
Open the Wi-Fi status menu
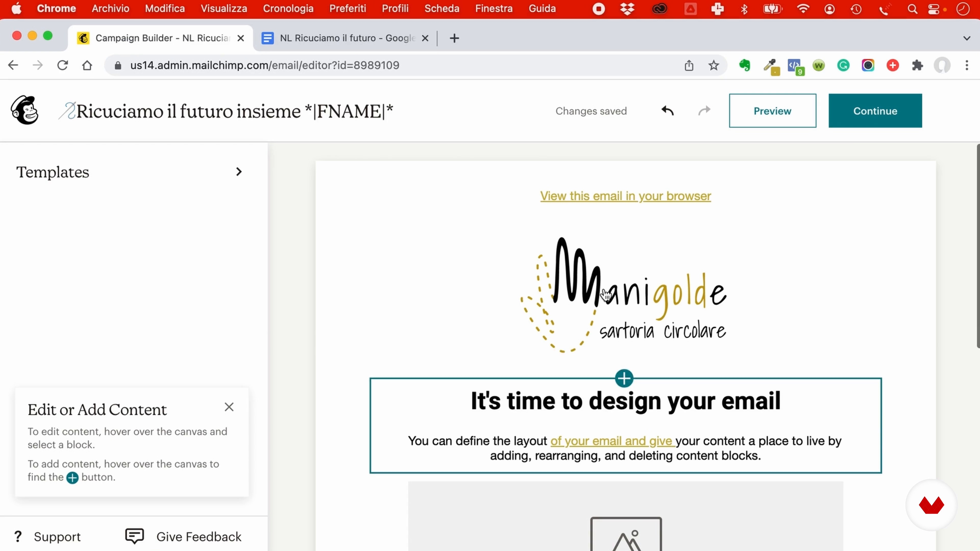803,9
